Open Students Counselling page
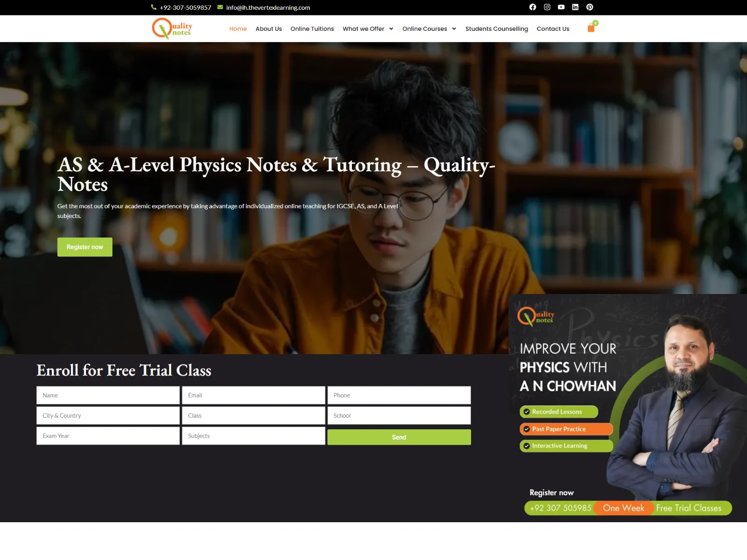This screenshot has height=560, width=747. (x=497, y=29)
